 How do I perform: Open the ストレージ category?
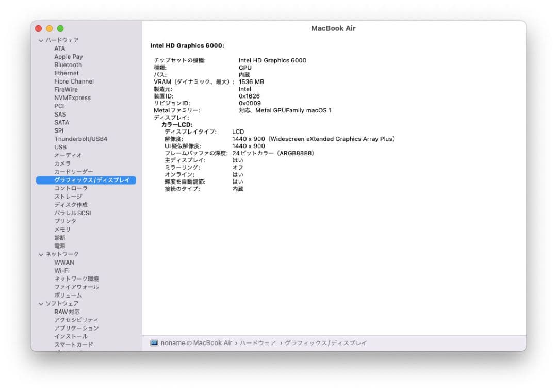(68, 196)
